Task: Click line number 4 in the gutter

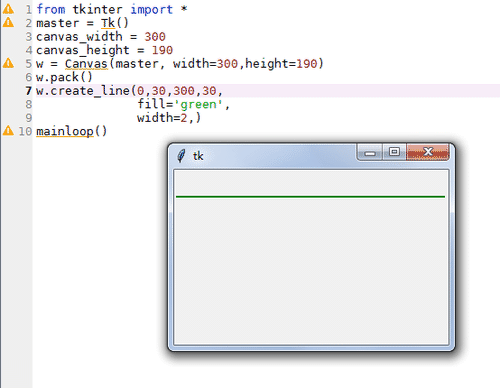Action: [x=29, y=50]
